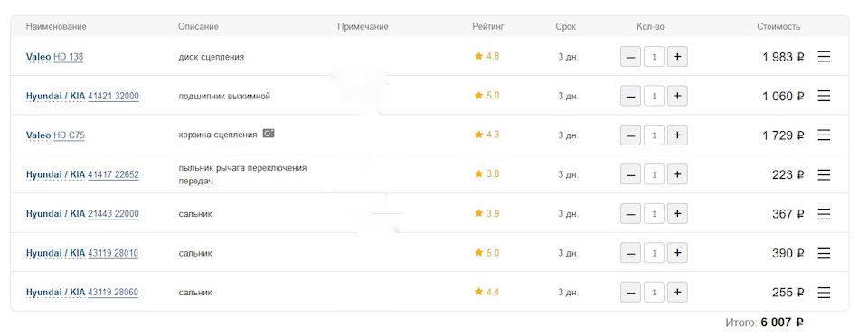The width and height of the screenshot is (868, 336).
Task: Sort by Рейтинг column header
Action: pyautogui.click(x=488, y=26)
